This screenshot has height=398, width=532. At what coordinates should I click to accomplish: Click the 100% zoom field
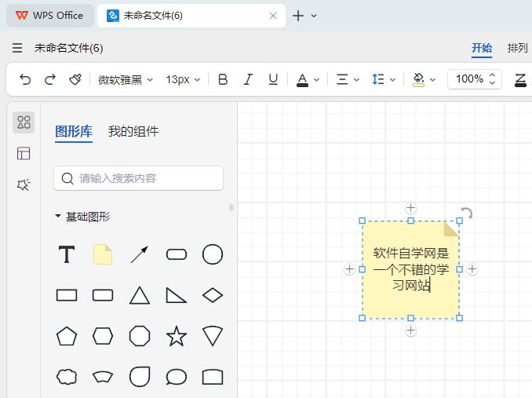(x=469, y=79)
